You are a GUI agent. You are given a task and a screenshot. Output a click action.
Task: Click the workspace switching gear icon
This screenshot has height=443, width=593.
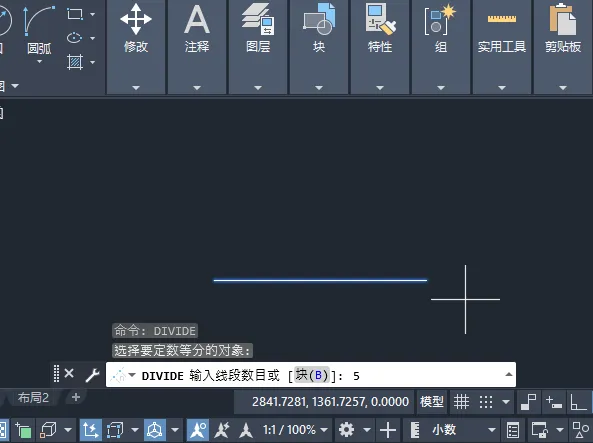346,430
